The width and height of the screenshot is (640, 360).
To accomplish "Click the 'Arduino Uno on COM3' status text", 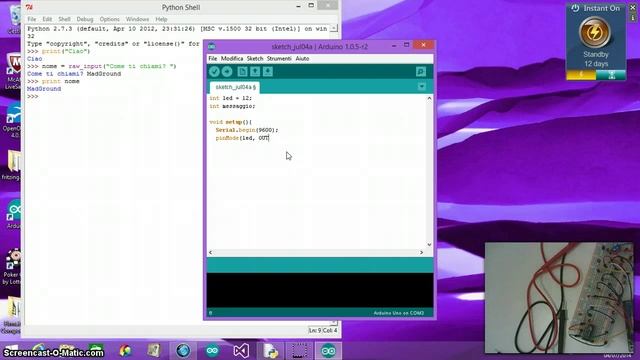I will tap(399, 313).
